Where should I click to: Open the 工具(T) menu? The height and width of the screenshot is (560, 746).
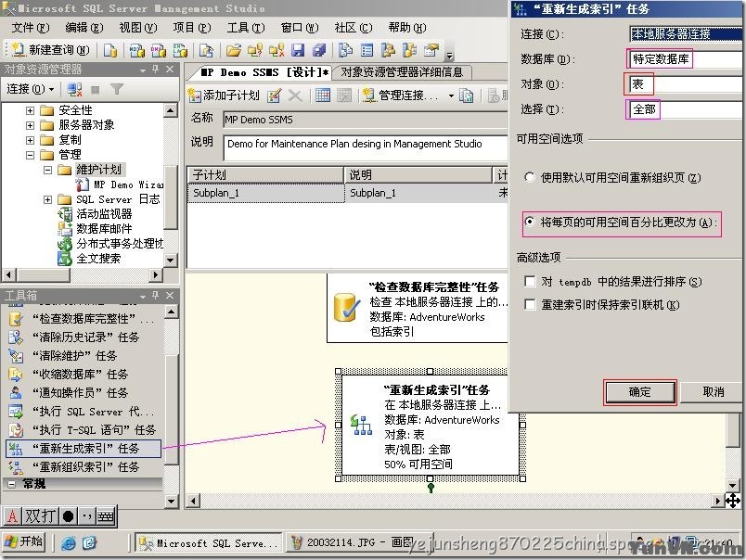[246, 28]
